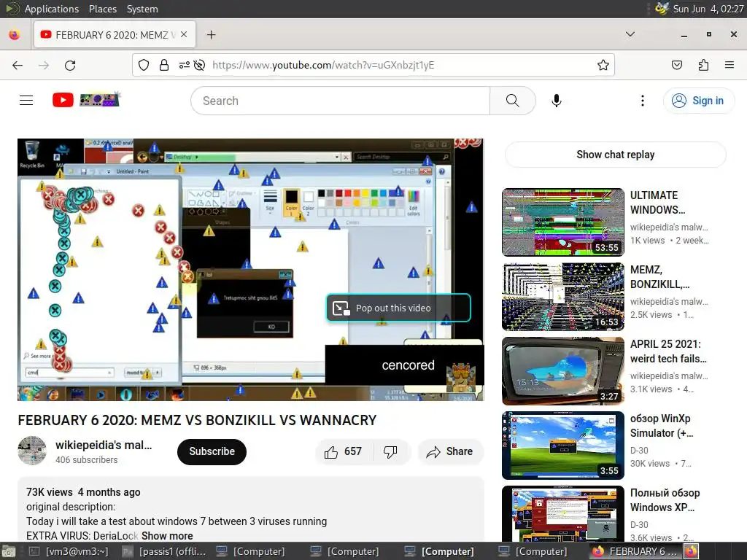
Task: Click the autoplay blocked icon in address bar
Action: point(200,65)
